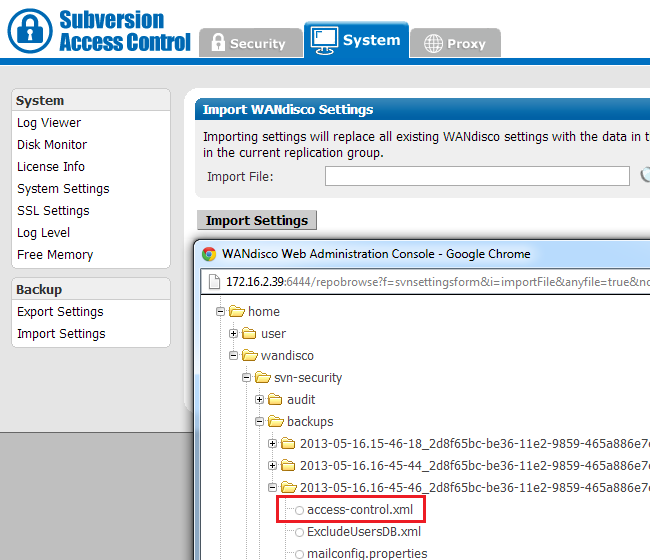The height and width of the screenshot is (560, 650).
Task: Click the Subversion Access Control padlock logo
Action: [x=30, y=31]
